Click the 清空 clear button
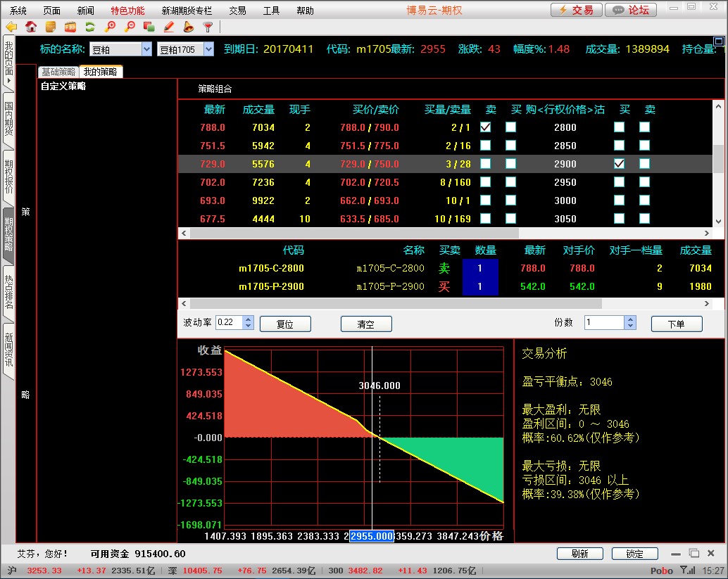The width and height of the screenshot is (728, 579). [x=366, y=324]
